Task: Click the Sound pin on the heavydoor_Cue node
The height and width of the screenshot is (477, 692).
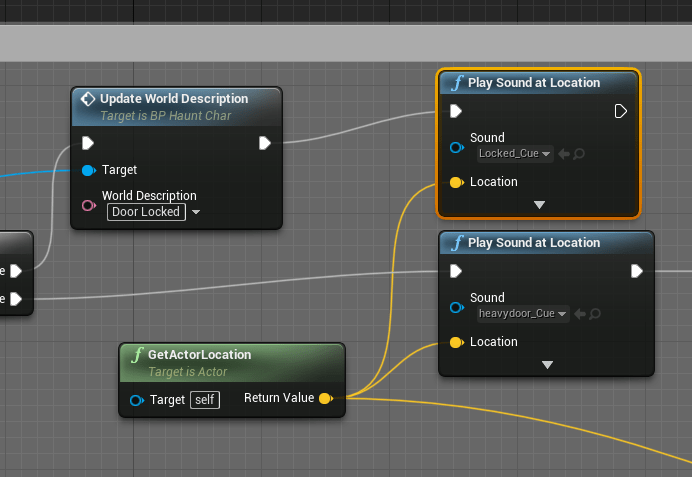Action: [457, 307]
